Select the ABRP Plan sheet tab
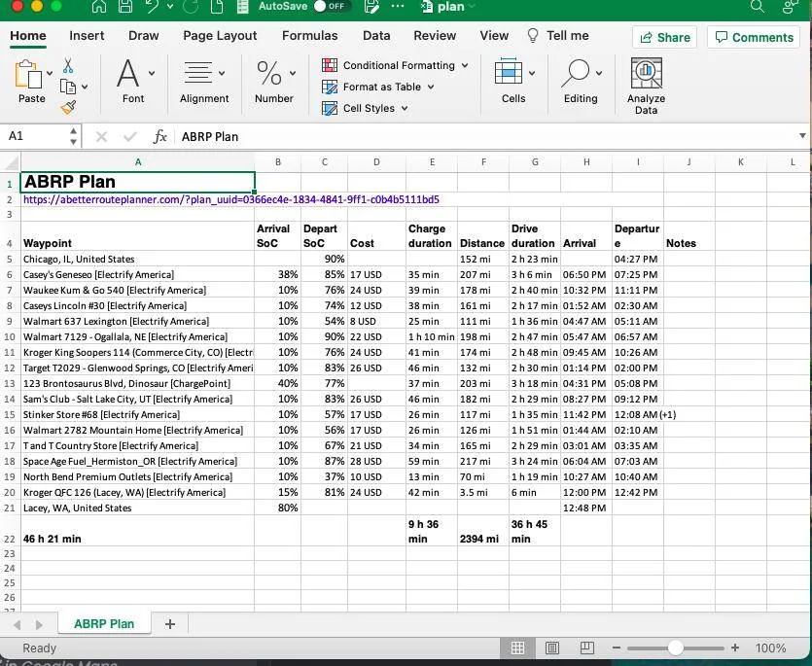 104,623
